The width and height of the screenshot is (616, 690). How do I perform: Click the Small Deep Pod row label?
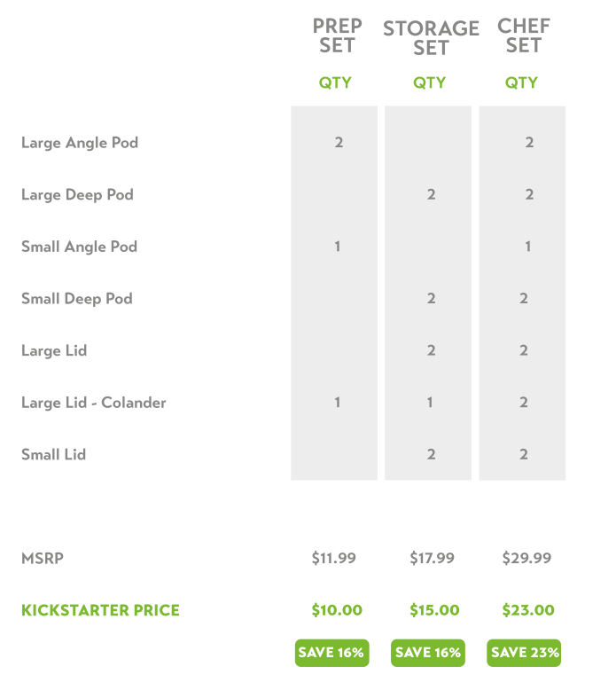point(77,299)
